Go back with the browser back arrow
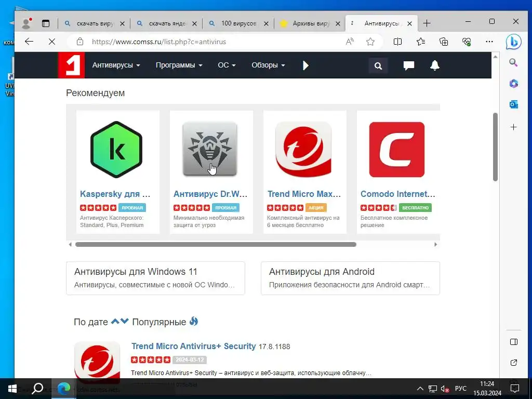Viewport: 532px width, 399px height. [29, 42]
